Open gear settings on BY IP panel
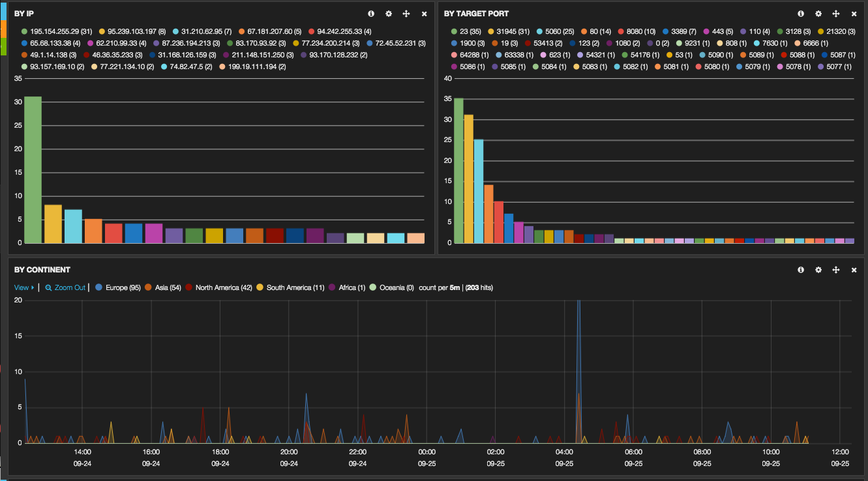868x481 pixels. [389, 14]
